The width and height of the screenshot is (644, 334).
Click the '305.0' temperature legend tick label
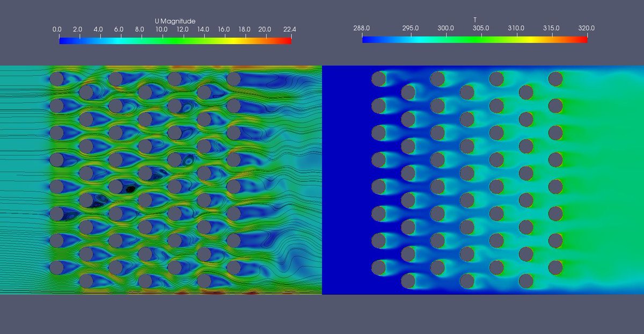(481, 28)
